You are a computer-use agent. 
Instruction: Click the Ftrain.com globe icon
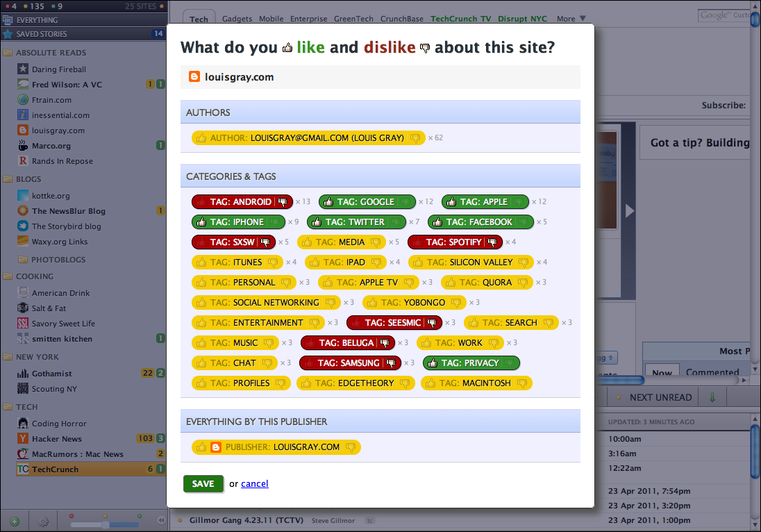[23, 99]
